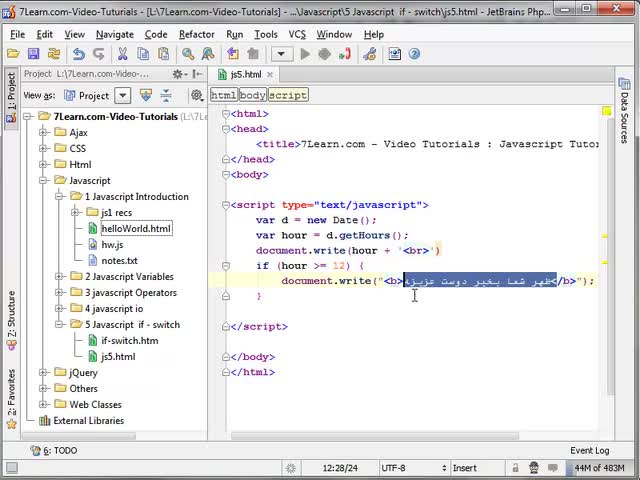
Task: Open the Event Log
Action: click(590, 451)
